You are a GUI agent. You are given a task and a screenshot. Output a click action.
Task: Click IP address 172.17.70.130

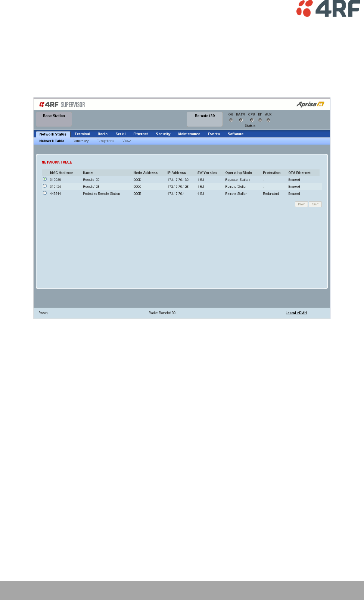click(x=178, y=180)
